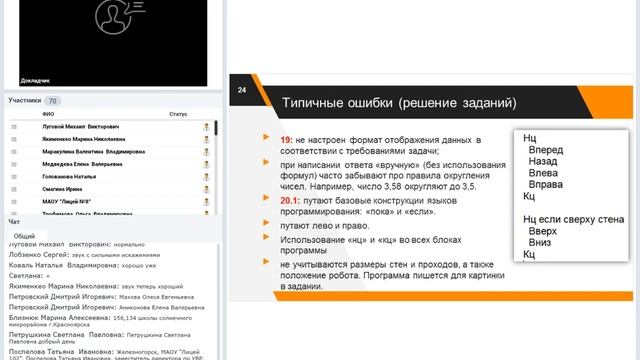Click the Докладчик video panel

113,43
